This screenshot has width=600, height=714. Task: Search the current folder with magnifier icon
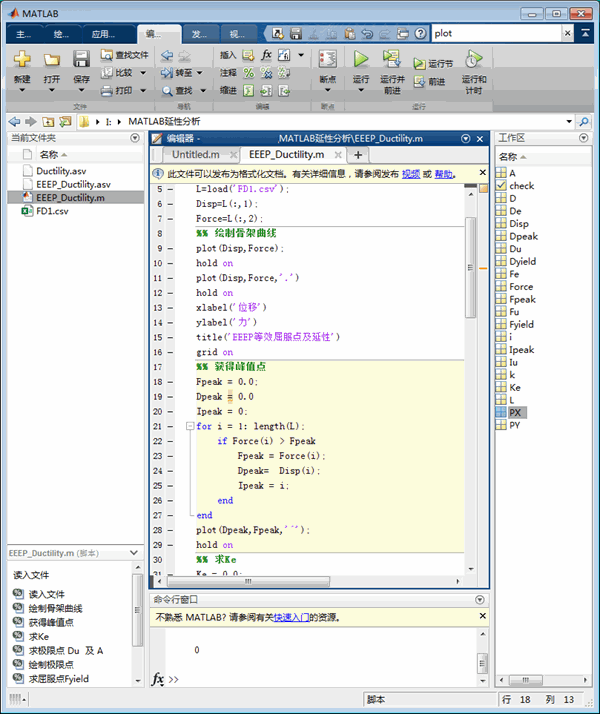[x=584, y=122]
